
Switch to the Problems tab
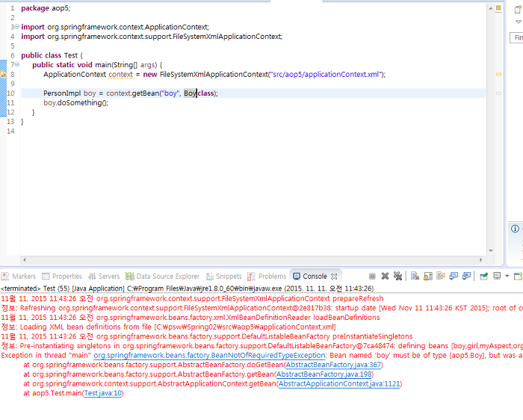[267, 277]
